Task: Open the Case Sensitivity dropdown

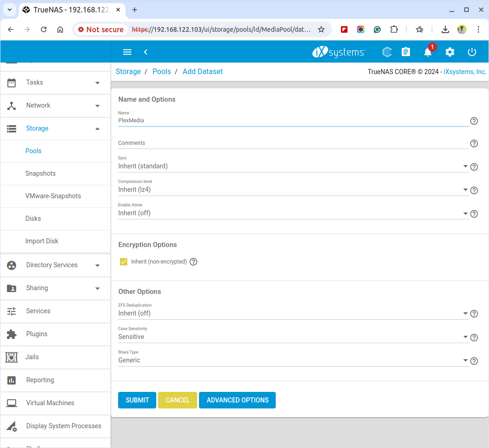Action: point(293,337)
